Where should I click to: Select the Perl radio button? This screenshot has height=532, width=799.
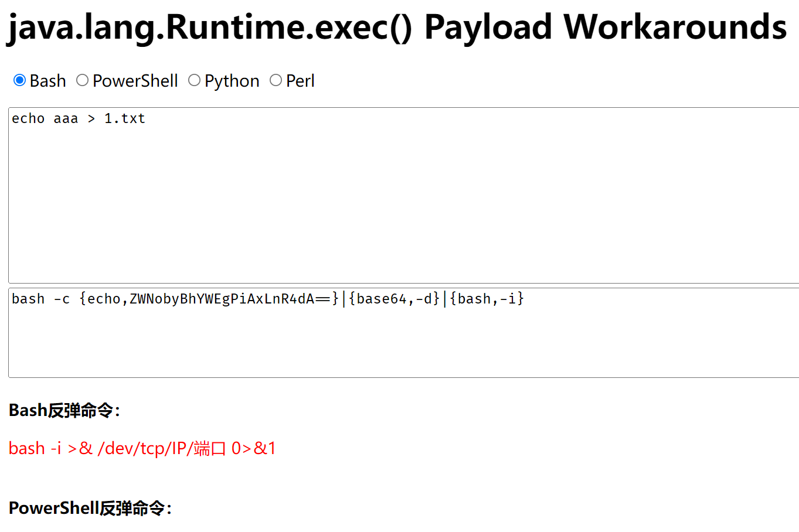point(276,80)
